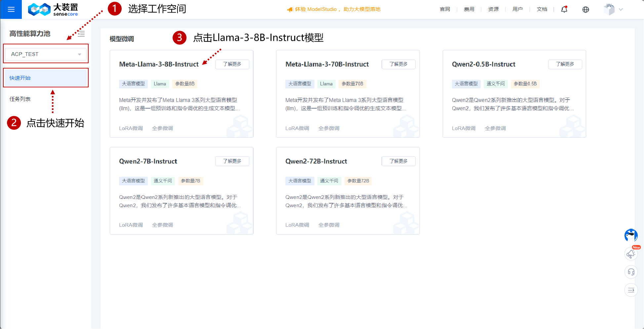Click Llama tag on Meta-Llama-3-8B-Instruct card
The height and width of the screenshot is (329, 644).
tap(160, 84)
